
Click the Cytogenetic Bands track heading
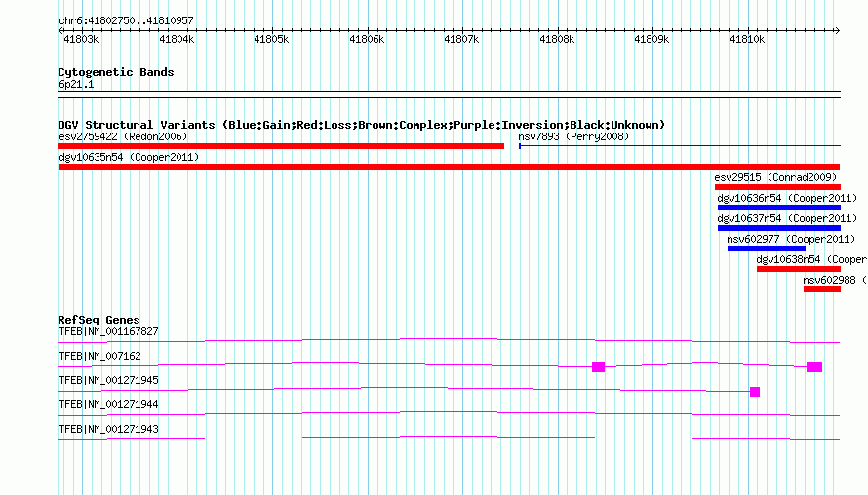click(x=116, y=72)
